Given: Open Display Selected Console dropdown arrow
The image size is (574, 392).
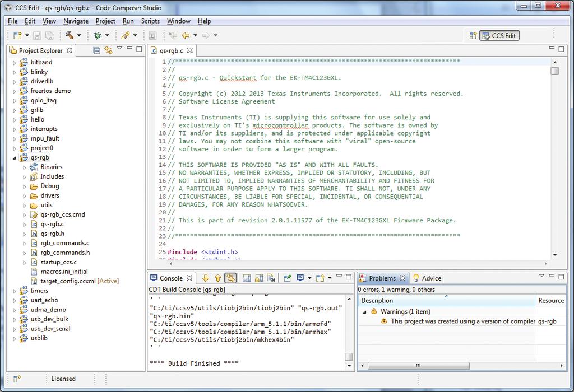Looking at the screenshot, I should point(309,278).
